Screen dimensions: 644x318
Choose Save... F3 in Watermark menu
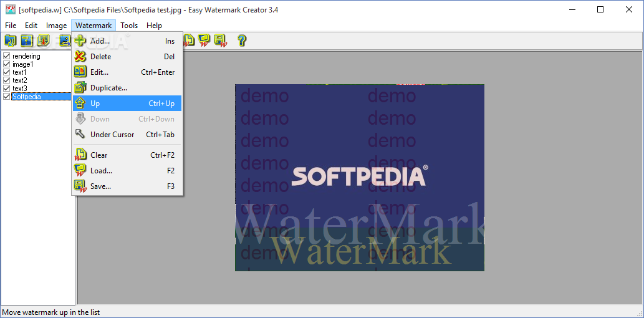pyautogui.click(x=127, y=186)
